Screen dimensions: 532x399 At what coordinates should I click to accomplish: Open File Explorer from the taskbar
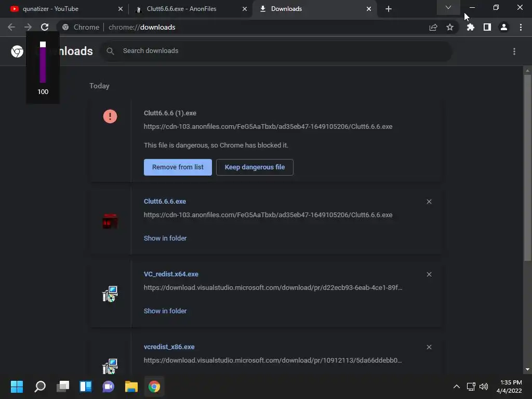point(131,387)
